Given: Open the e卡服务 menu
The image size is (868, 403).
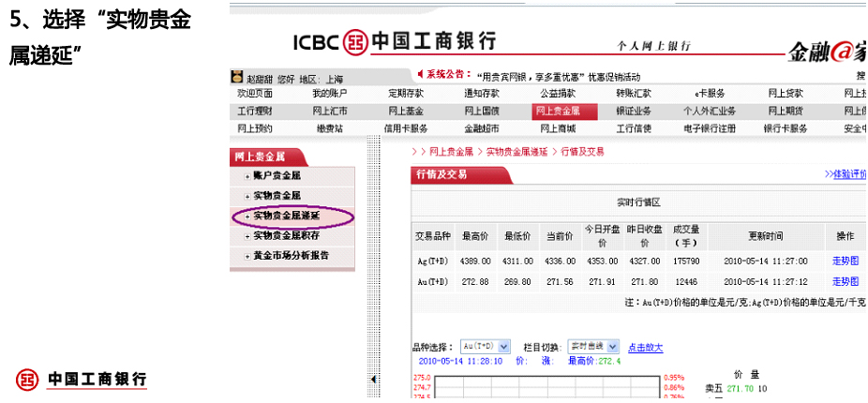Looking at the screenshot, I should point(710,94).
